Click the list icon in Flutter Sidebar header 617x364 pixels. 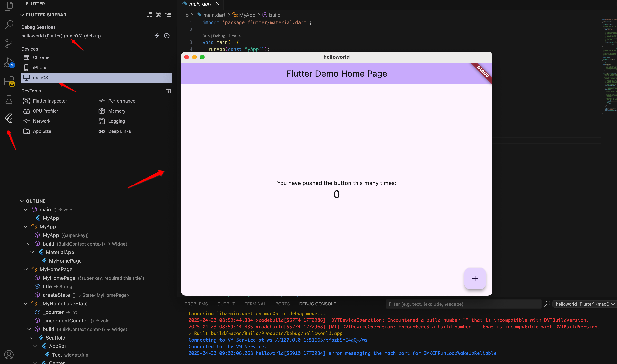(x=168, y=15)
